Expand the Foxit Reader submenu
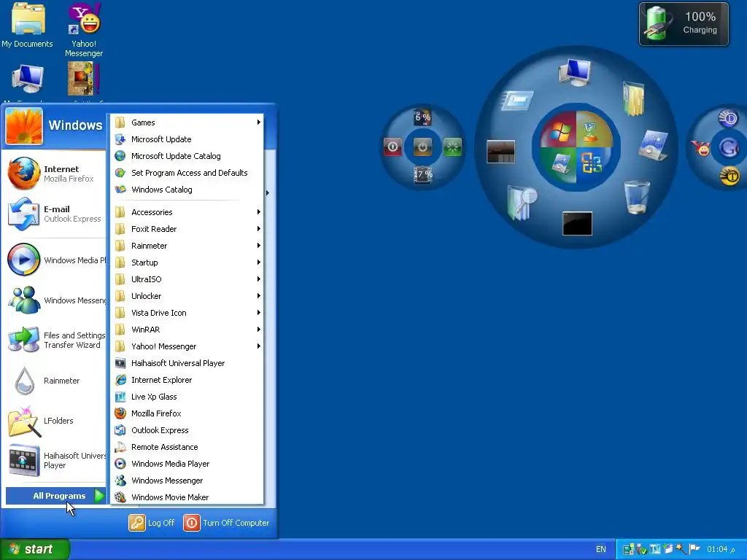 coord(187,229)
